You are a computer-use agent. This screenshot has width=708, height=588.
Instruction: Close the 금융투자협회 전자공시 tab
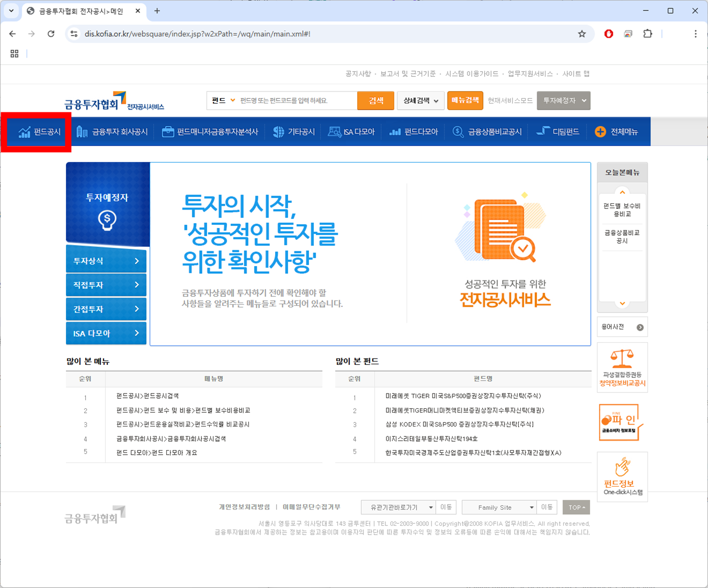point(138,11)
